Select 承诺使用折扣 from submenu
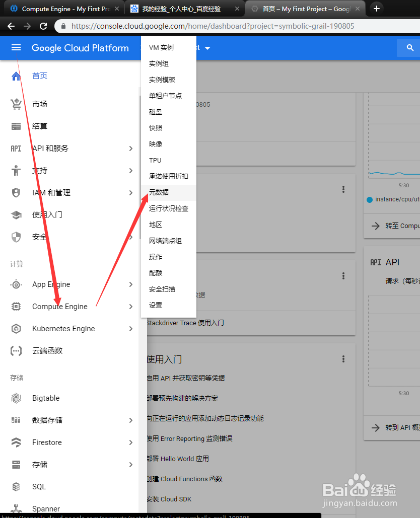Viewport: 420px width, 518px height. pyautogui.click(x=169, y=176)
